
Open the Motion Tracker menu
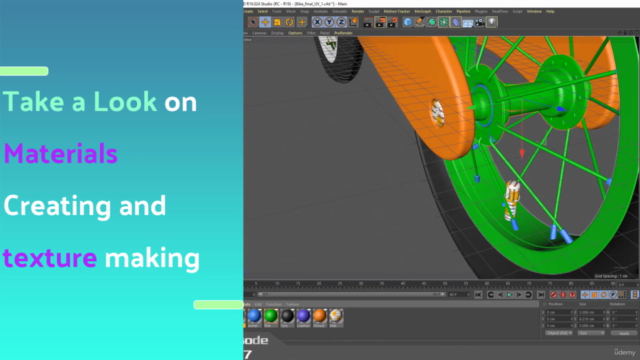397,11
